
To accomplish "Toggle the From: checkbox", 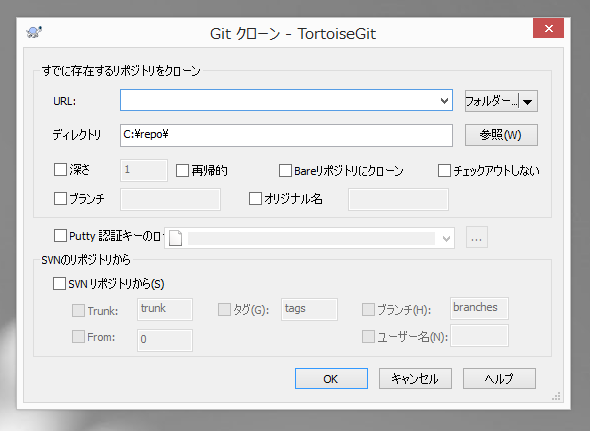I will pyautogui.click(x=78, y=337).
